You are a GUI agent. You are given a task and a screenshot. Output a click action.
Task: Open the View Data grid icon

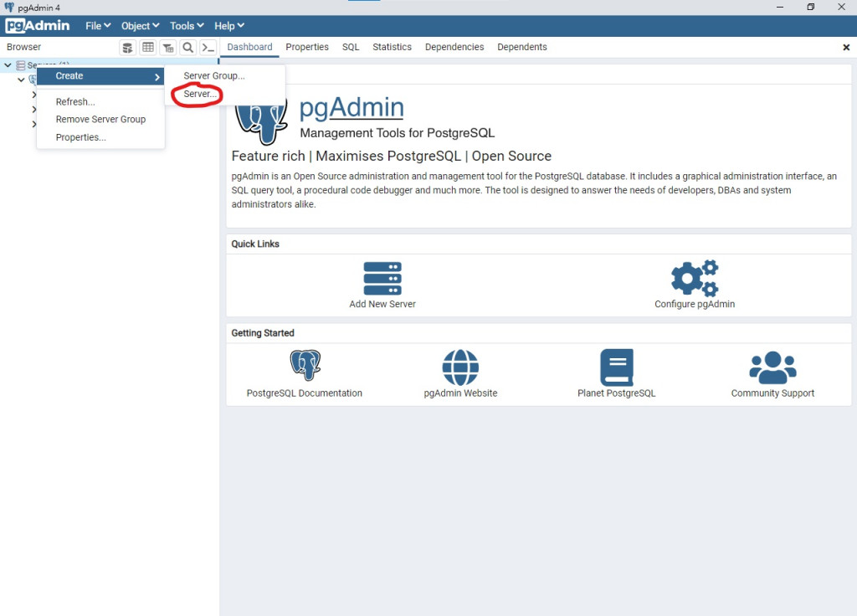pos(147,48)
